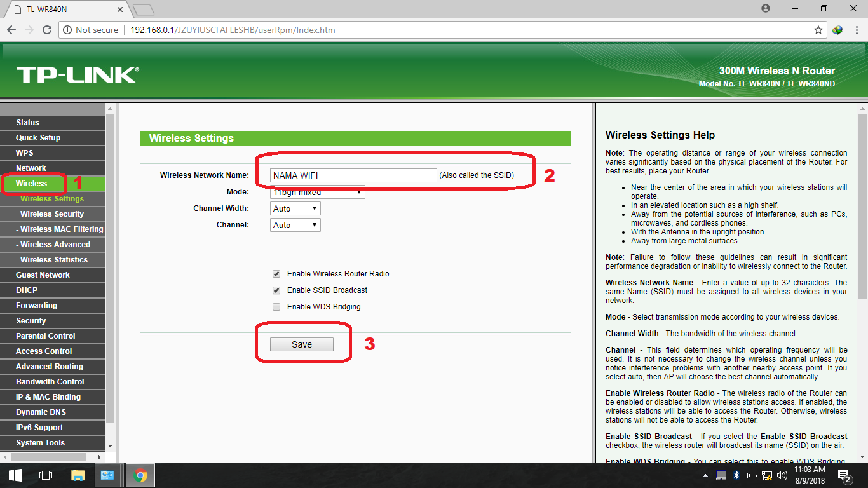Click the Wireless Settings Help heading

point(660,135)
